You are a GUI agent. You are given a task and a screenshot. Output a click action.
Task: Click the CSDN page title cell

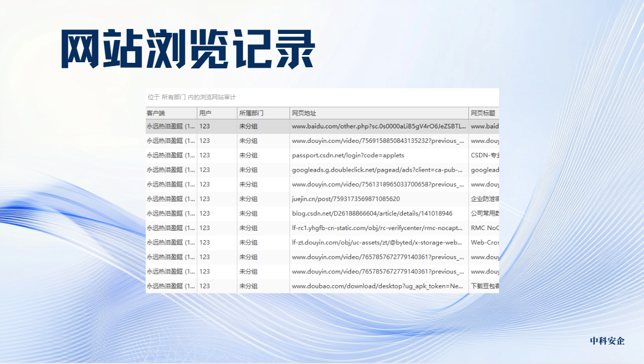pos(484,155)
